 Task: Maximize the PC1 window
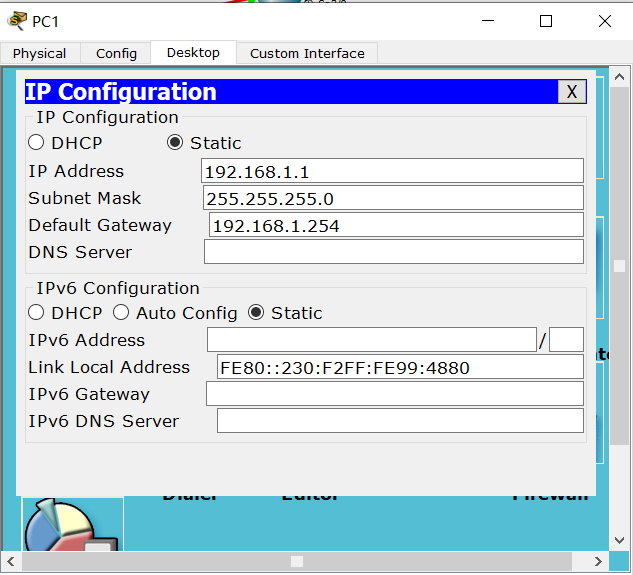pos(546,21)
